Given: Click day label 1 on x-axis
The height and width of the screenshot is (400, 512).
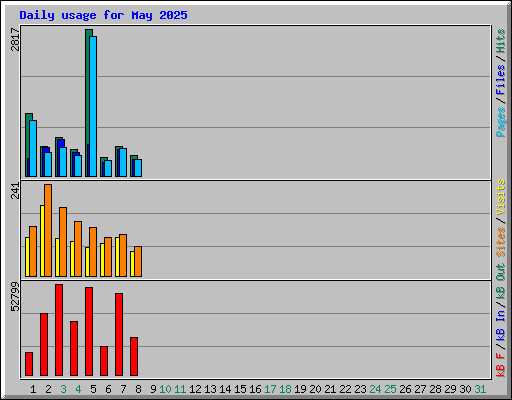Looking at the screenshot, I should click(x=33, y=389).
